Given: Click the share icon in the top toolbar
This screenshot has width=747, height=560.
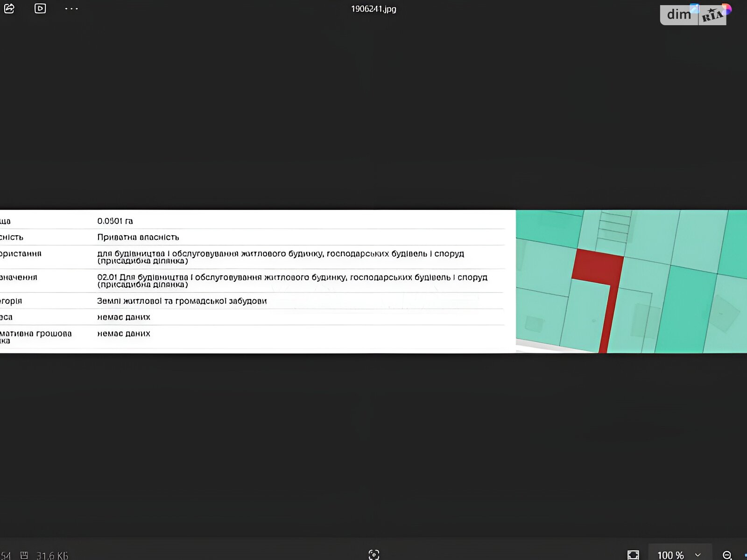Looking at the screenshot, I should pyautogui.click(x=9, y=8).
